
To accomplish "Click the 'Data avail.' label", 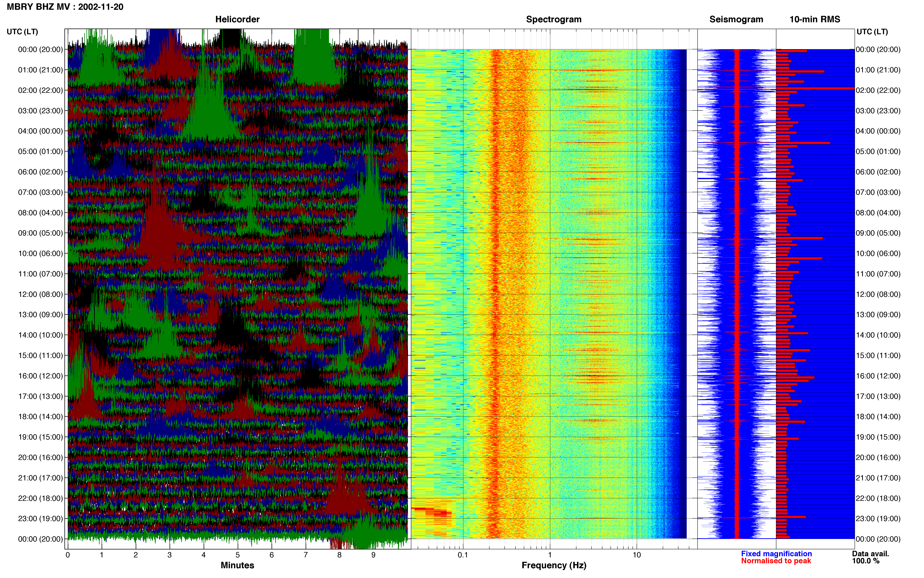I will (870, 554).
